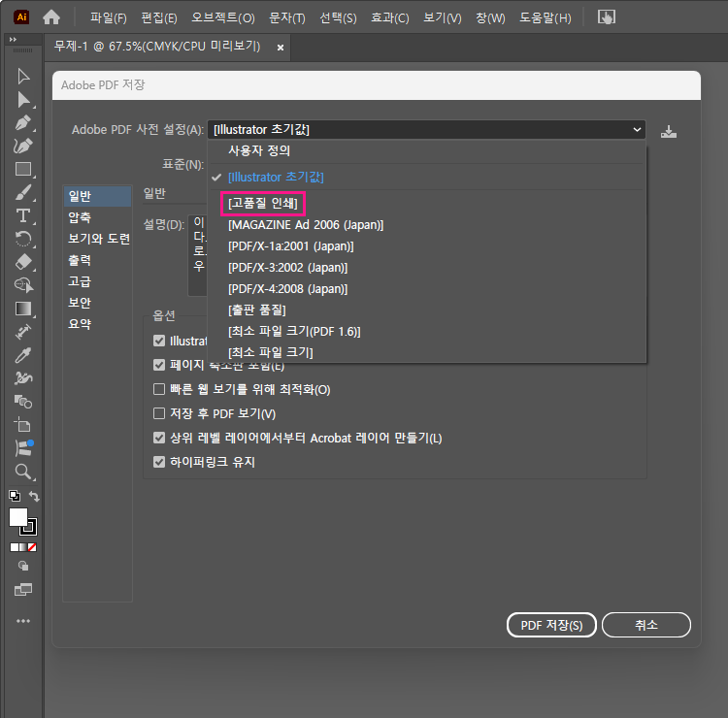This screenshot has height=718, width=728.
Task: Activate the Zoom tool
Action: pyautogui.click(x=23, y=472)
